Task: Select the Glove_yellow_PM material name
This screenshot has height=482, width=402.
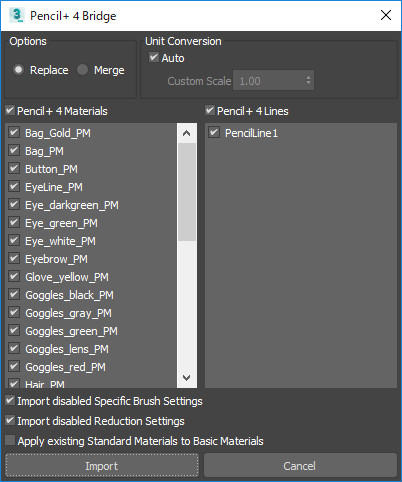Action: [67, 277]
